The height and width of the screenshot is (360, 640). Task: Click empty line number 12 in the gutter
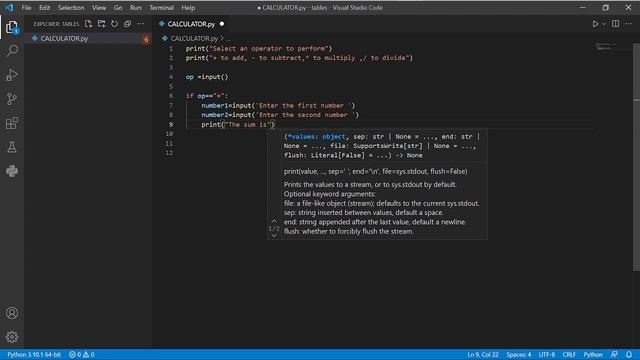tap(169, 153)
